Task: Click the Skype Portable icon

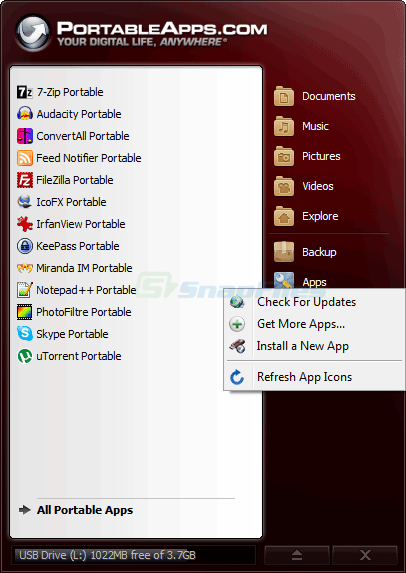Action: pos(24,334)
